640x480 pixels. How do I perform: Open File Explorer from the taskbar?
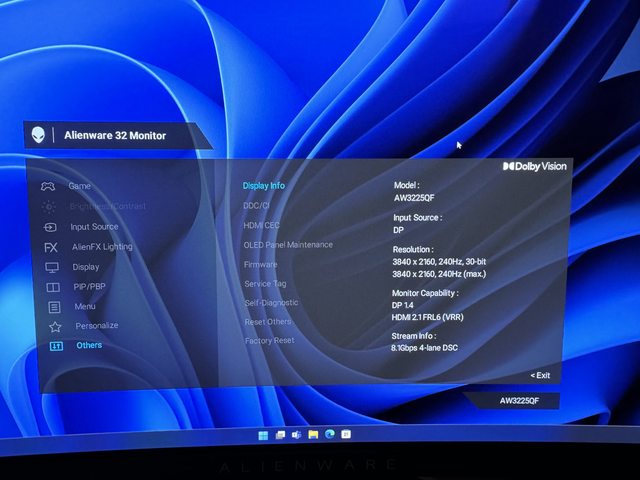click(x=313, y=436)
